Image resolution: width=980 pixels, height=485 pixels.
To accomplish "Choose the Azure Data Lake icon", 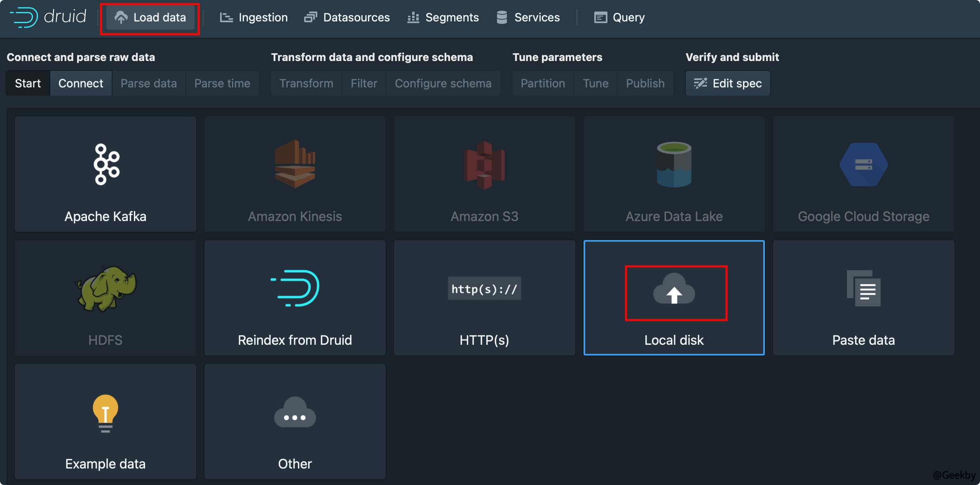I will click(674, 164).
